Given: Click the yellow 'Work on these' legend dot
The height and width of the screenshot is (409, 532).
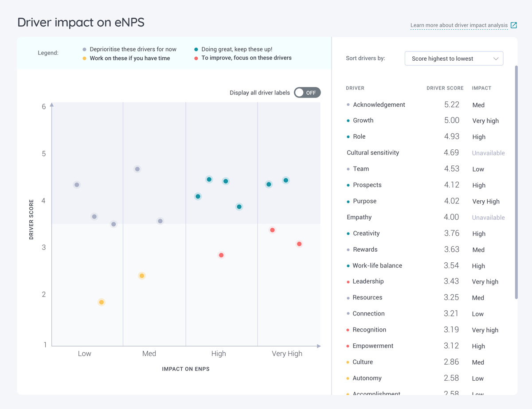Looking at the screenshot, I should tap(84, 58).
